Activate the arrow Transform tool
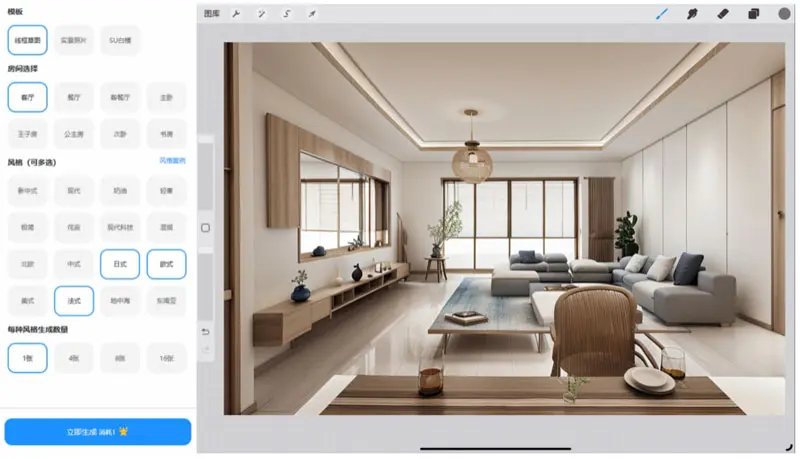This screenshot has height=459, width=800. [x=312, y=15]
